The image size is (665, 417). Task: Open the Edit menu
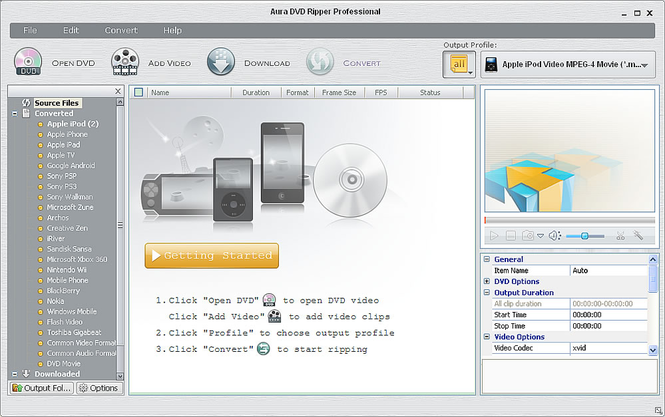pos(71,31)
